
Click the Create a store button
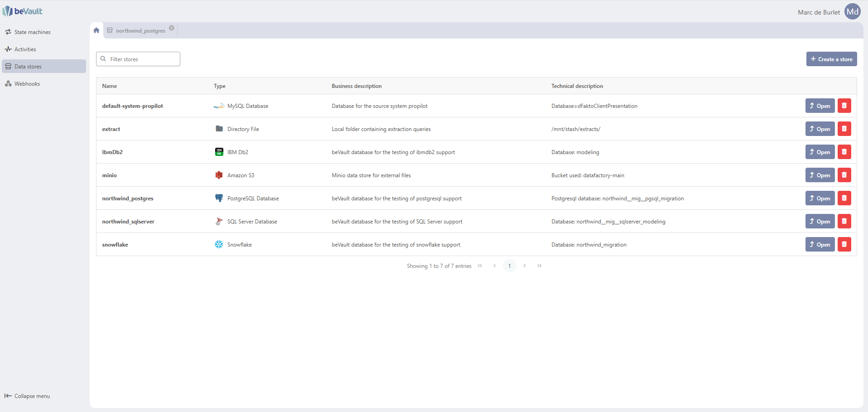click(x=831, y=59)
